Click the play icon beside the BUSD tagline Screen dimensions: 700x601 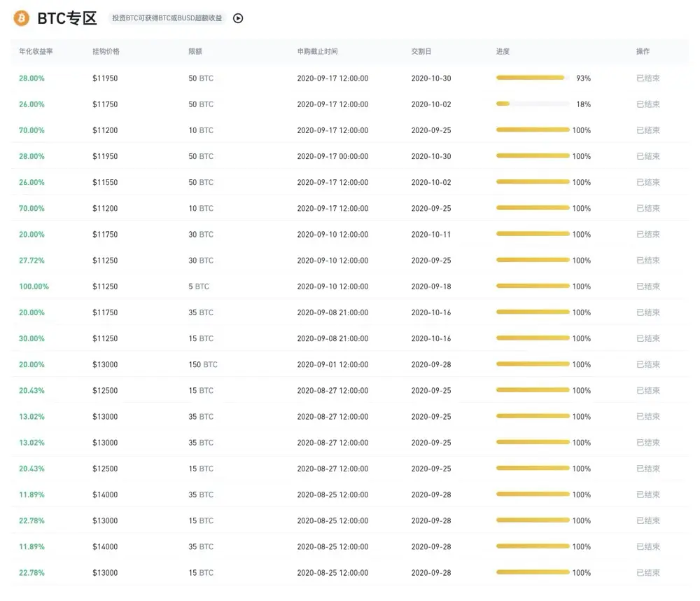click(x=238, y=18)
